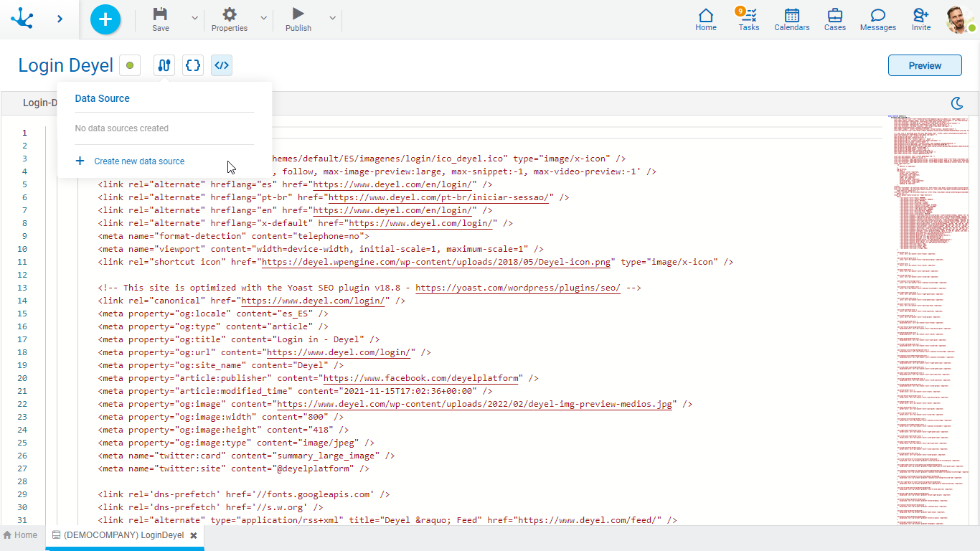Viewport: 980px width, 551px height.
Task: Click the Data Source panel heading
Action: coord(103,98)
